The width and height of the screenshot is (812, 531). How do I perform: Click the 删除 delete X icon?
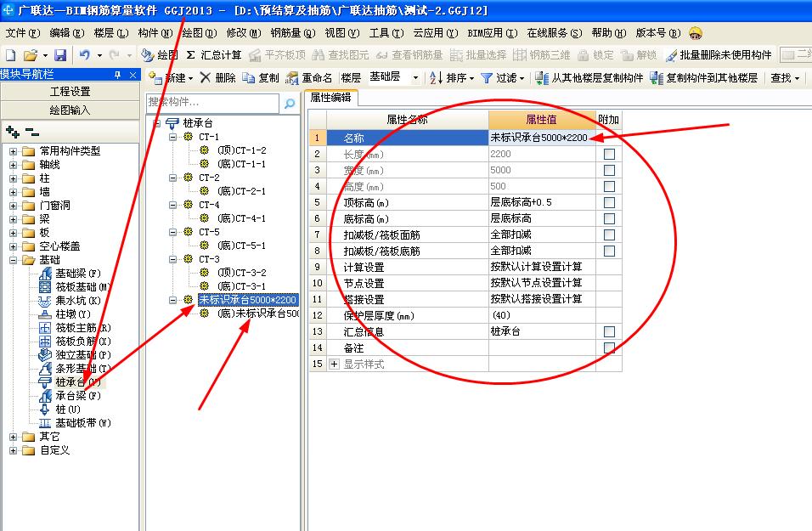(205, 77)
